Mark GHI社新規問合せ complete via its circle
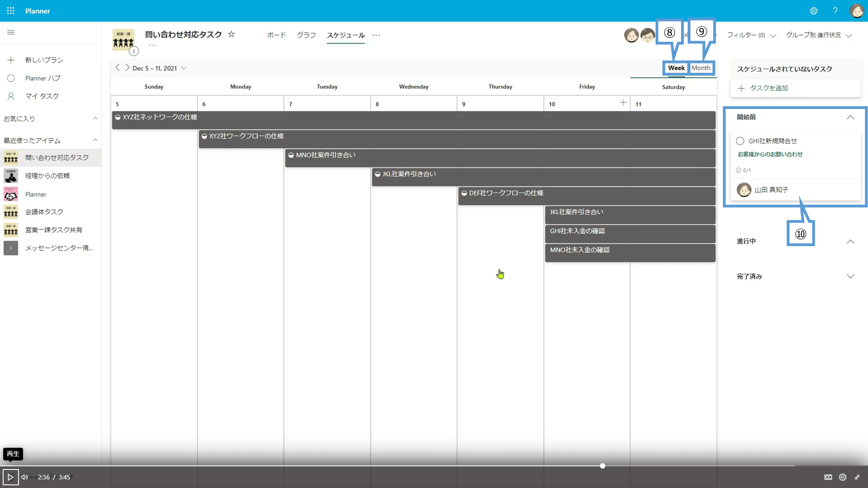 (740, 141)
